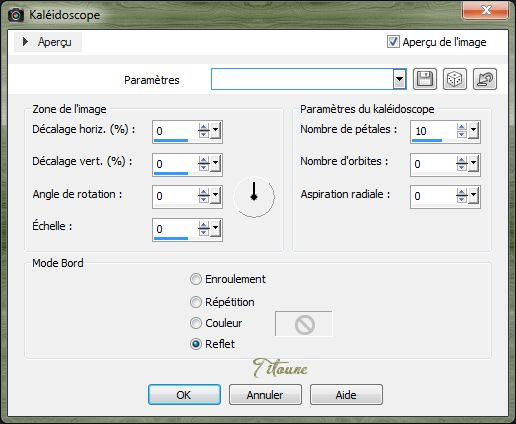Toggle the Aperçu de l'image checkbox

(x=393, y=42)
